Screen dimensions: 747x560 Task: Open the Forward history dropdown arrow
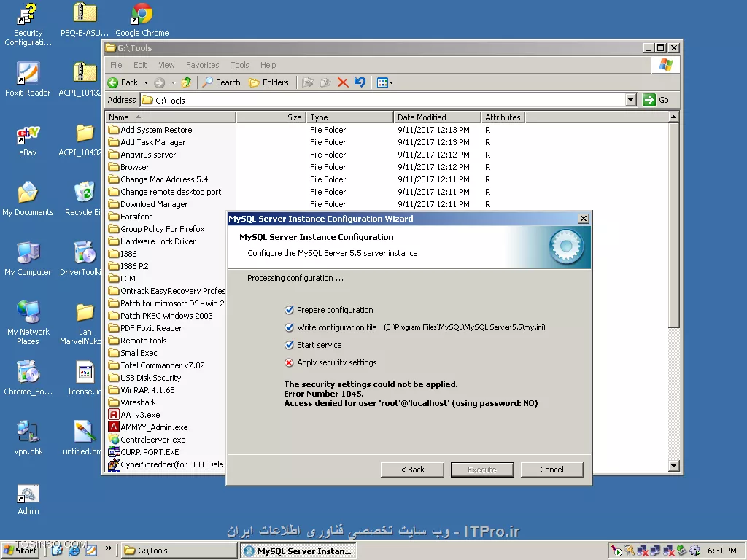tap(173, 83)
